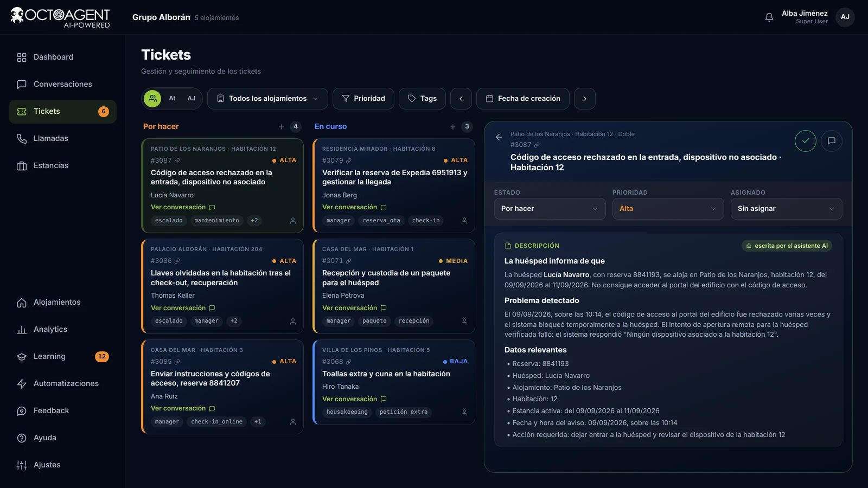This screenshot has width=868, height=488.
Task: Ver conversación link on Elena Petrova ticket
Action: [x=354, y=308]
